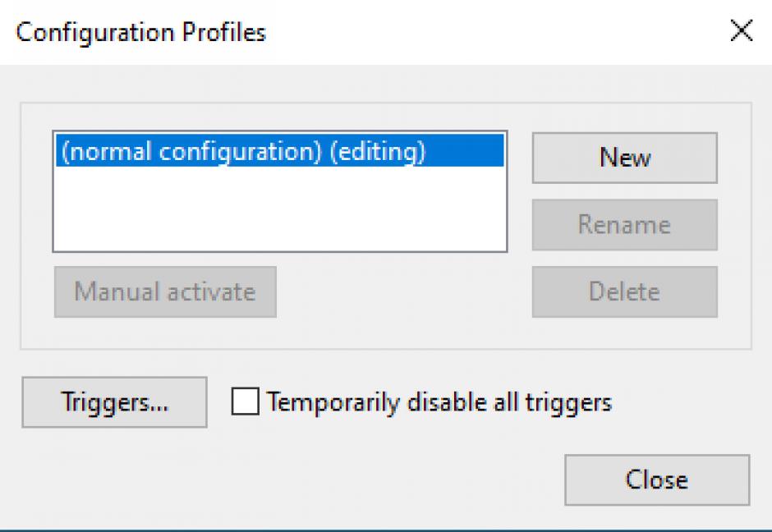Open the Triggers... dialog
The image size is (772, 532).
[114, 402]
